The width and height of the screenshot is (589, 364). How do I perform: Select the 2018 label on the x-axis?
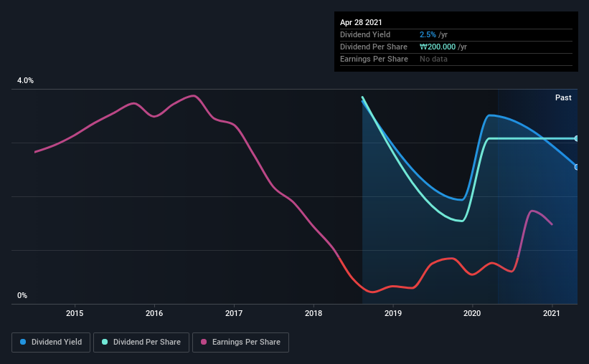coord(314,313)
